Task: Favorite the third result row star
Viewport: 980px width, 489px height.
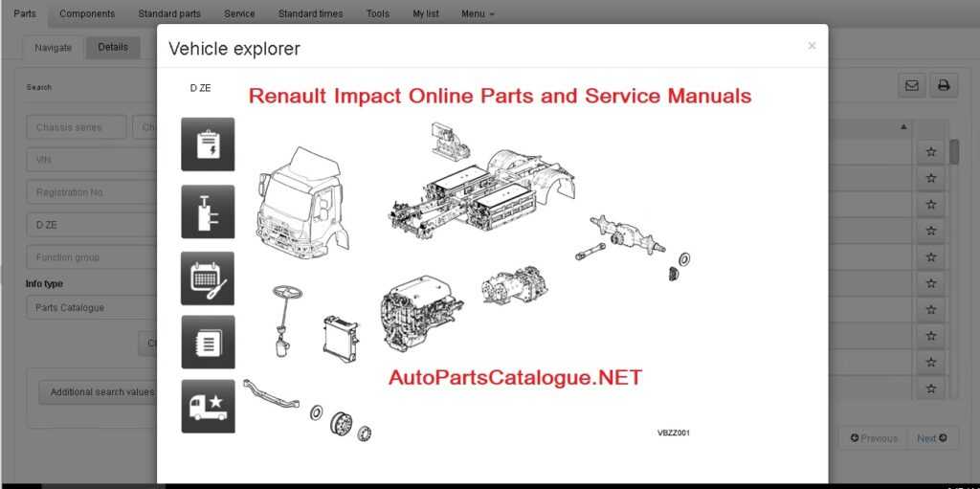Action: (930, 205)
